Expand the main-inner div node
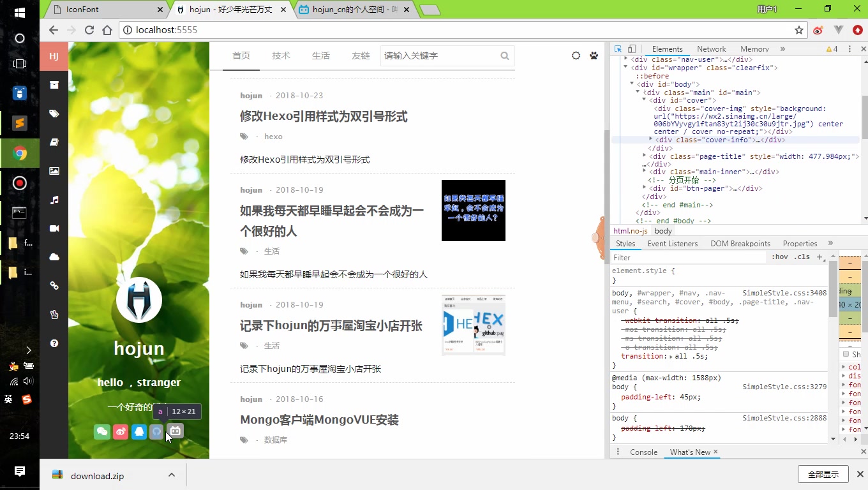 [645, 172]
